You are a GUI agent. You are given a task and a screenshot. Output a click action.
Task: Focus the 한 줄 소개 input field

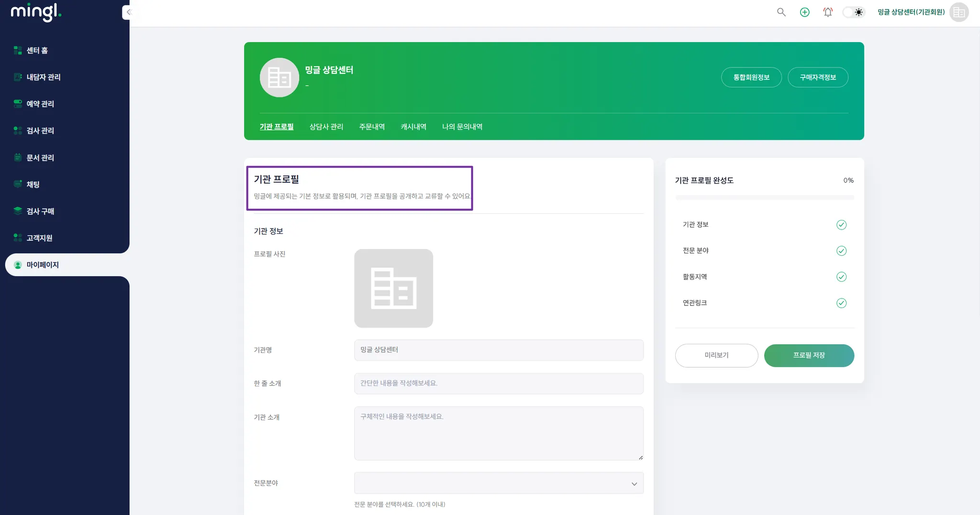(499, 384)
